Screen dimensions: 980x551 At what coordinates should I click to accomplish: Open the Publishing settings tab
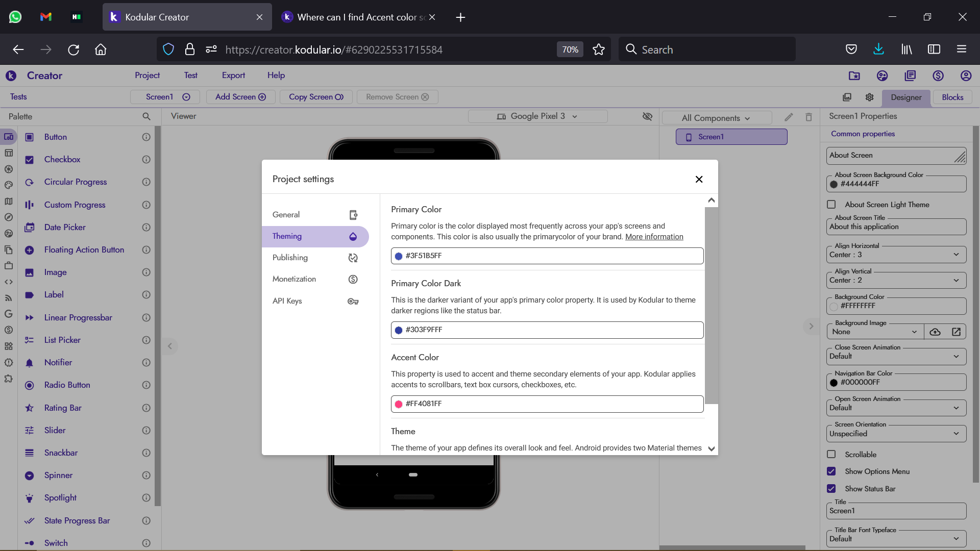coord(315,258)
